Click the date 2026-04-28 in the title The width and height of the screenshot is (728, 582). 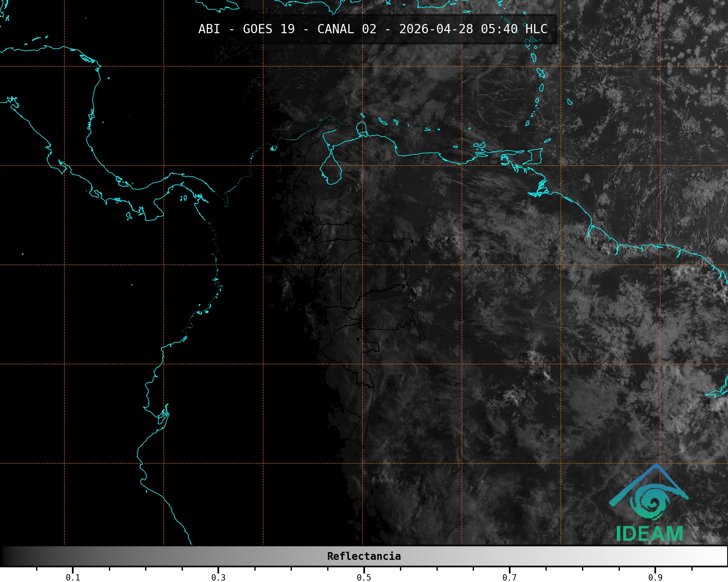[436, 29]
